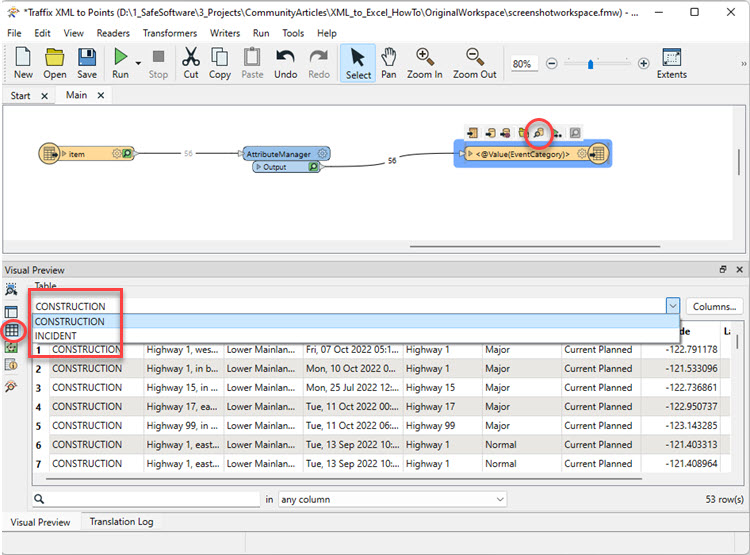The image size is (750, 555).
Task: Toggle the display control layout view
Action: [11, 312]
